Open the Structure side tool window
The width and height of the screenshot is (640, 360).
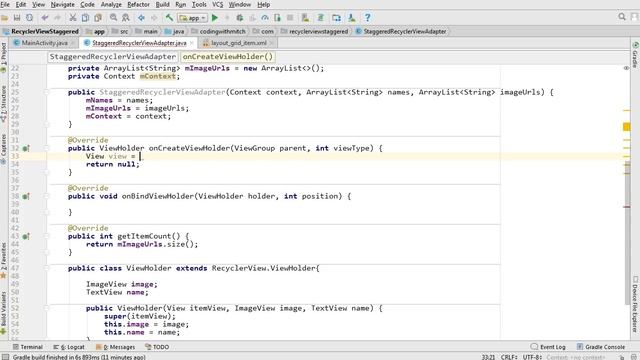point(4,104)
